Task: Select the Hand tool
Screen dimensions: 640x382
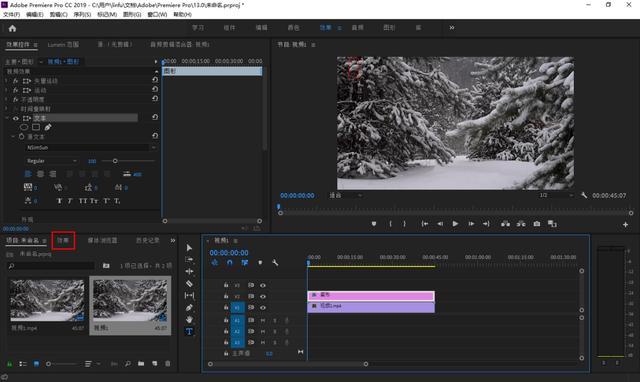Action: coord(189,319)
